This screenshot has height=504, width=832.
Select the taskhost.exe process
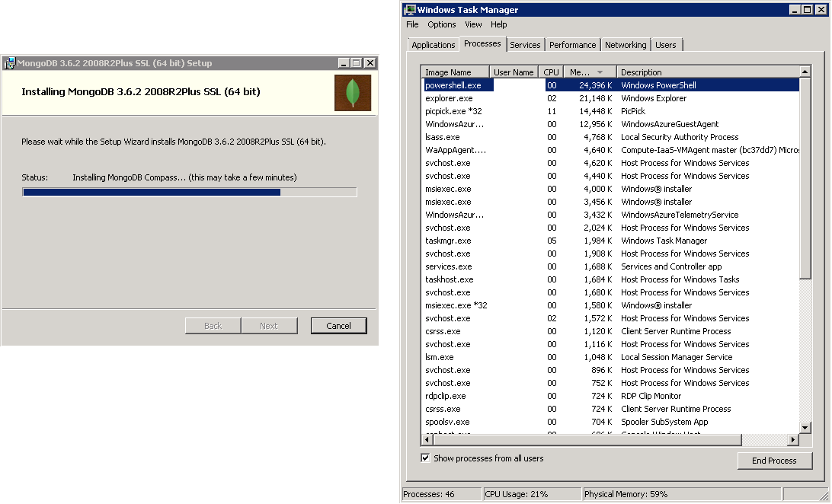[x=450, y=280]
